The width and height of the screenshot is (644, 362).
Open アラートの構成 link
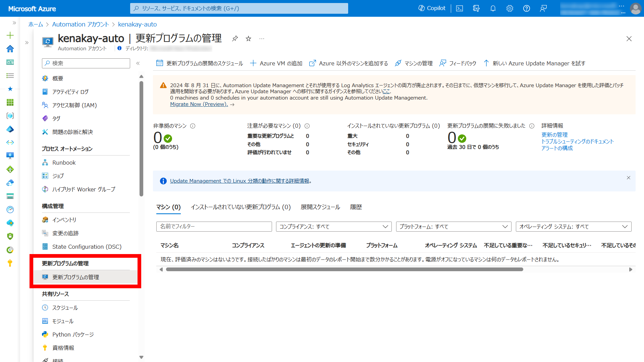[x=557, y=148]
